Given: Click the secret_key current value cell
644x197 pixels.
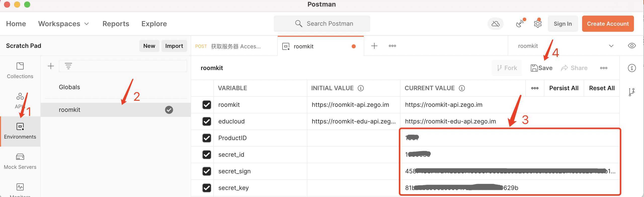Looking at the screenshot, I should (x=510, y=188).
